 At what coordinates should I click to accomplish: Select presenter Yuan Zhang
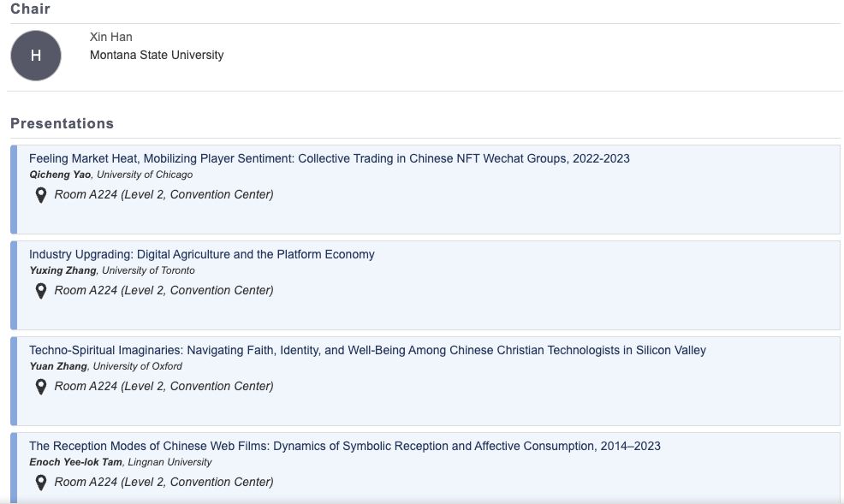pyautogui.click(x=58, y=366)
